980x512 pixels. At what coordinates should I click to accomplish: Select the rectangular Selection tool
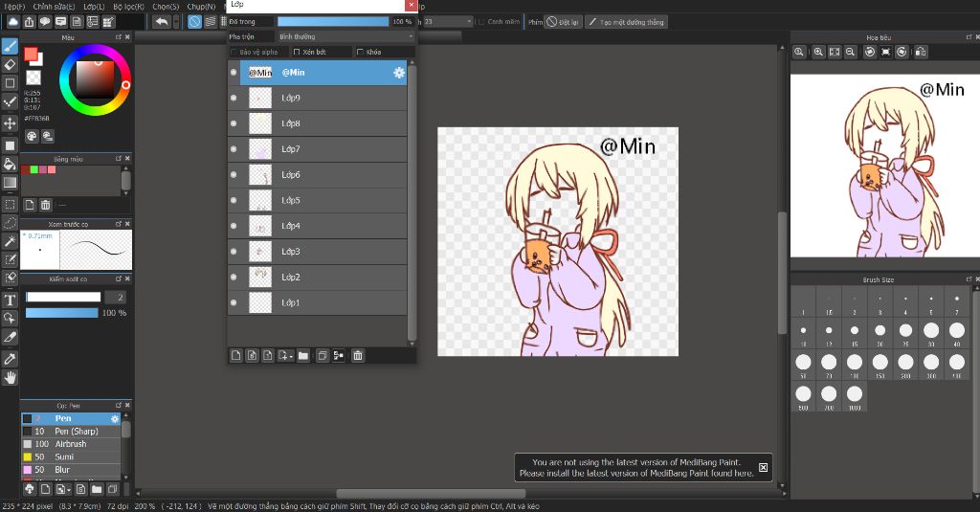click(x=10, y=205)
